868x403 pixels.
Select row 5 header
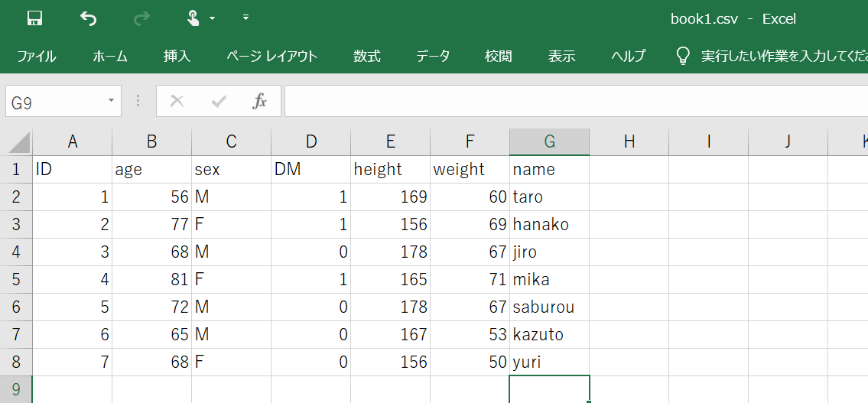[x=16, y=280]
